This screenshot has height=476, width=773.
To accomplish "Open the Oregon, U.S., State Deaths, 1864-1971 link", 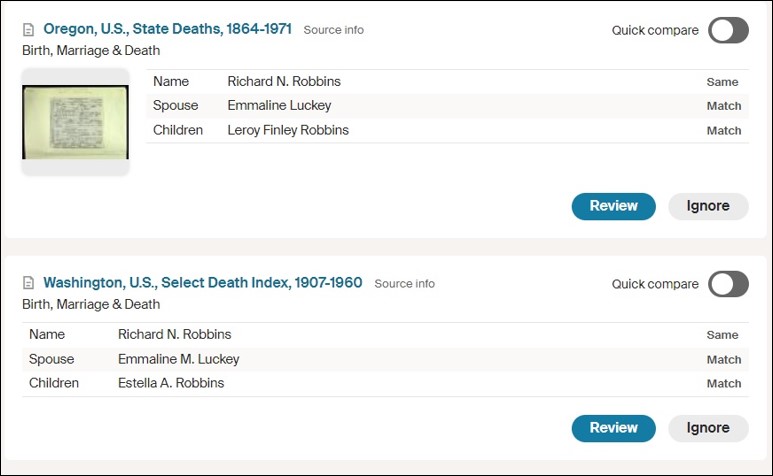I will [167, 29].
